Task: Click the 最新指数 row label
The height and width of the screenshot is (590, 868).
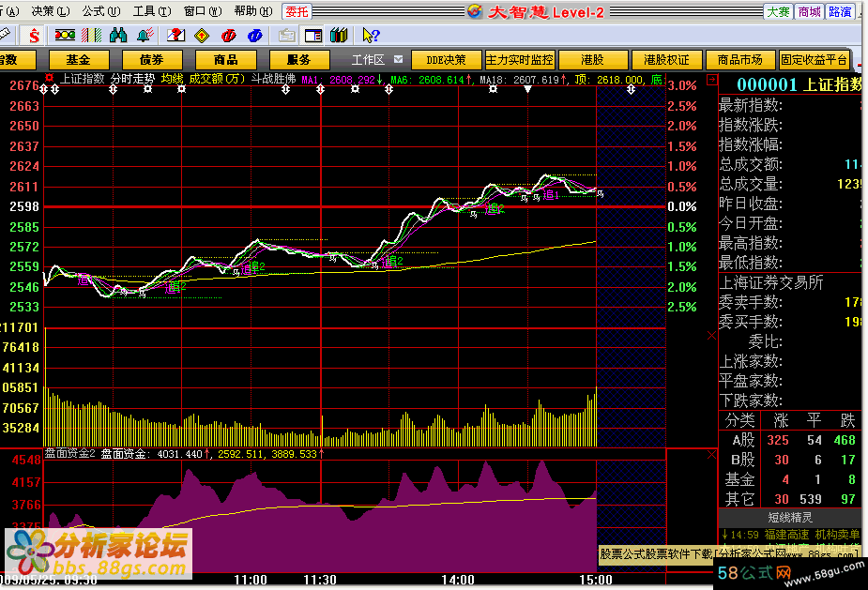Action: (751, 105)
